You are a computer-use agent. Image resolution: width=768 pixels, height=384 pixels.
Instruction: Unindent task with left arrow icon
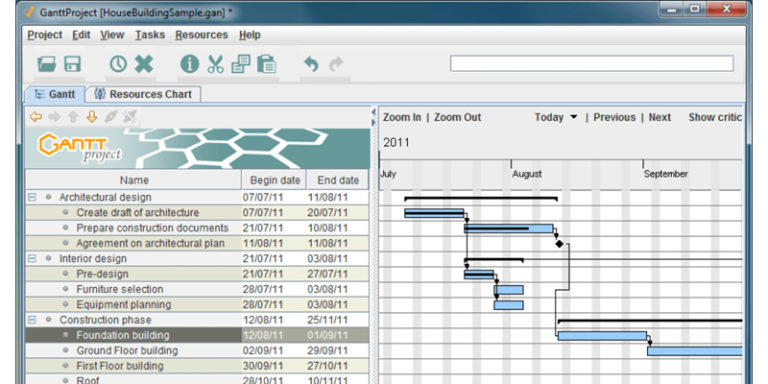point(36,117)
